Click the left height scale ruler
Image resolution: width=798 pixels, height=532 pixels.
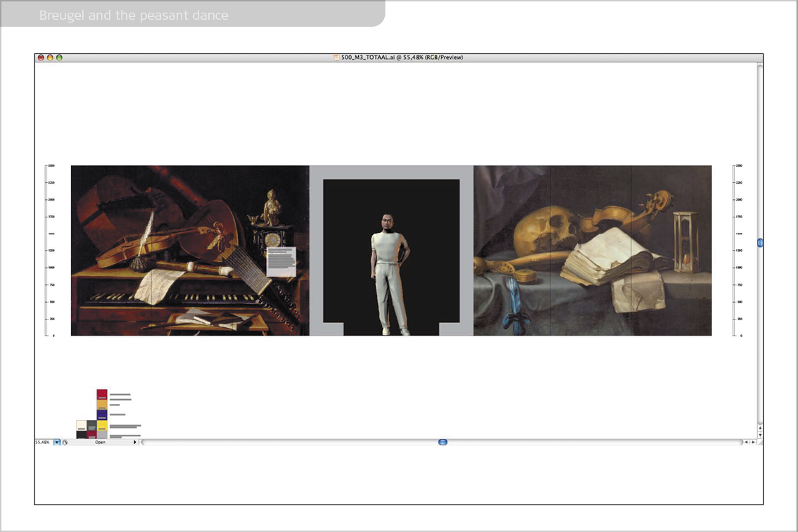coord(50,251)
